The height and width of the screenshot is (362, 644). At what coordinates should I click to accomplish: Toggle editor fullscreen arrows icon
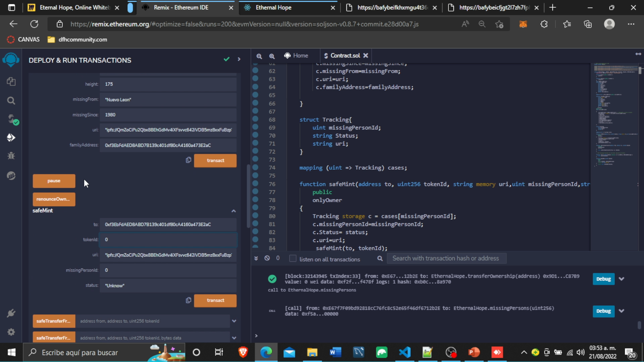click(x=638, y=54)
